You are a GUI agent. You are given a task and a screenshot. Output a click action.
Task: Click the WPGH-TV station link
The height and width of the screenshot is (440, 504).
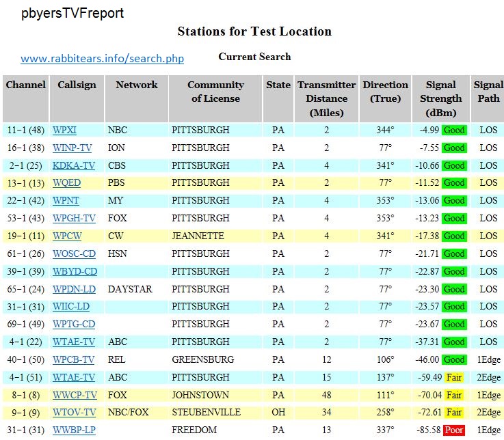74,219
